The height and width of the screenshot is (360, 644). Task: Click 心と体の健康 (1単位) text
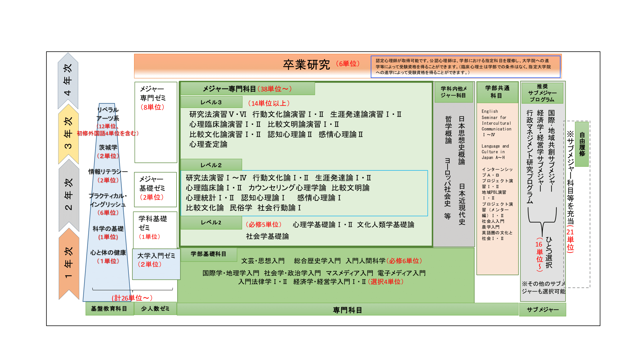108,257
